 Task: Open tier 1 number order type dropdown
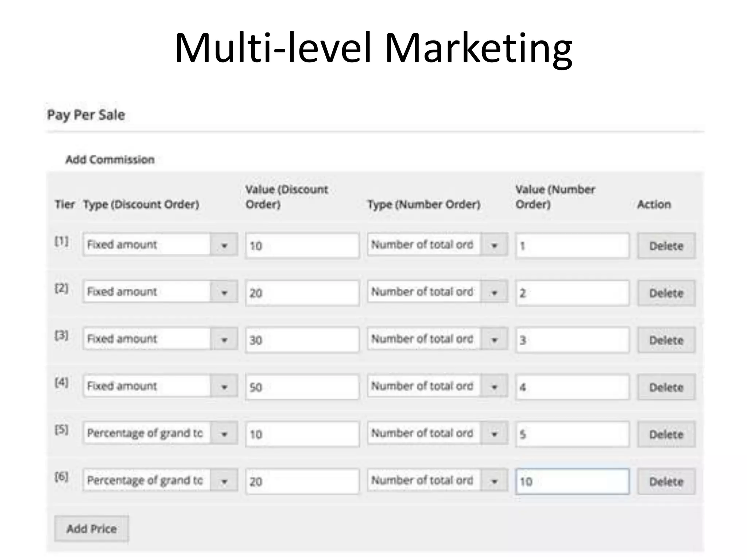point(437,244)
